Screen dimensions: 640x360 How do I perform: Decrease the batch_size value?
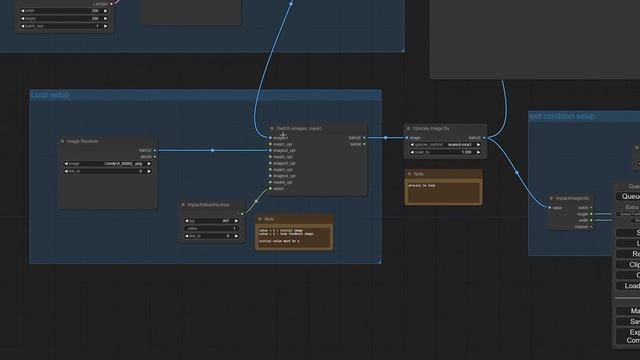pos(22,26)
